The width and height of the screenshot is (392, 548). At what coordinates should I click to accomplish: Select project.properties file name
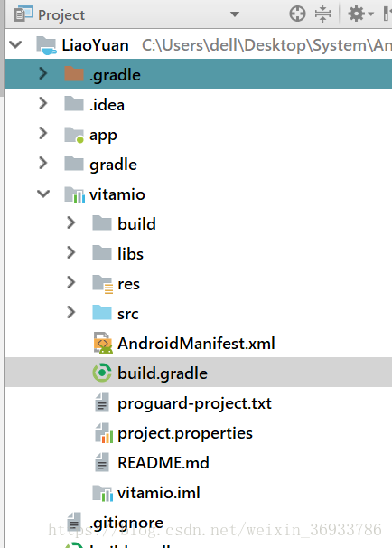[185, 434]
